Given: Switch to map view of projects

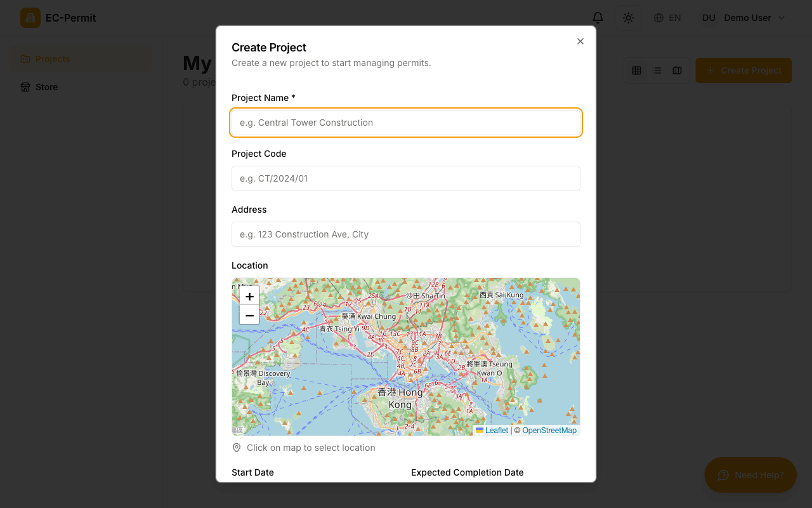Looking at the screenshot, I should 677,70.
